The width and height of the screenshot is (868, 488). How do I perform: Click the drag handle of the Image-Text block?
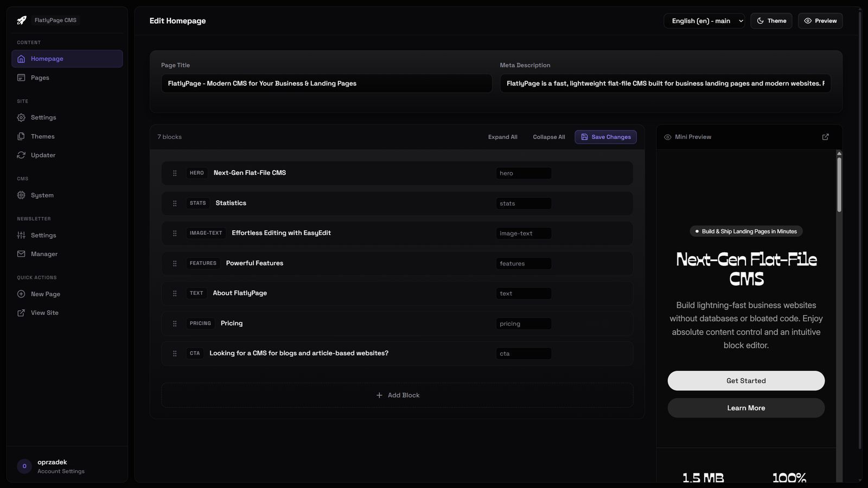pos(175,233)
